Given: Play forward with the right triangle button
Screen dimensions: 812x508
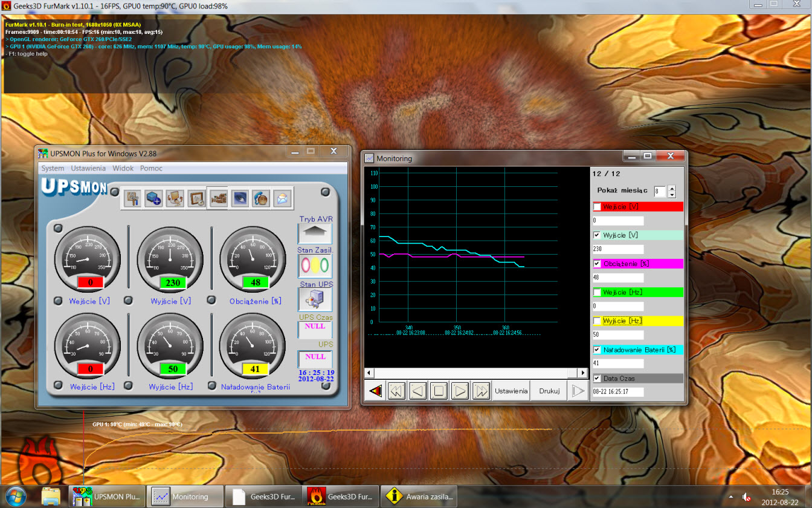Looking at the screenshot, I should (x=460, y=391).
